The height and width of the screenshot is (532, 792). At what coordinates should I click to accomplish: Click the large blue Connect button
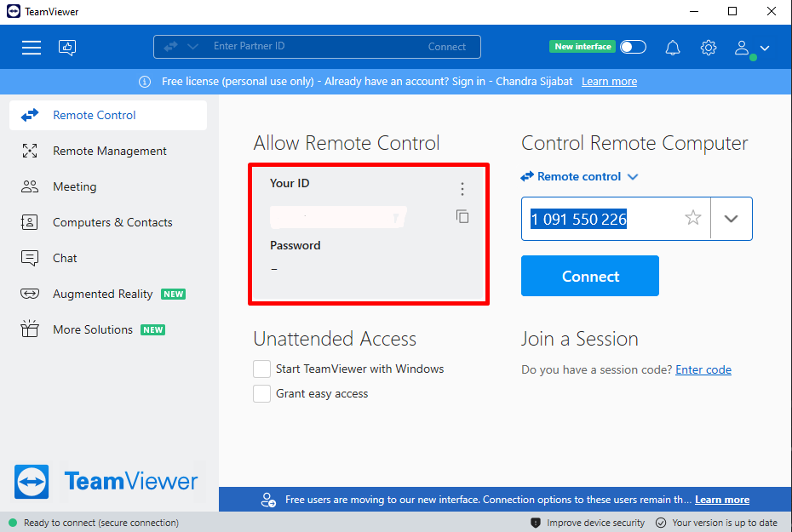pos(590,276)
